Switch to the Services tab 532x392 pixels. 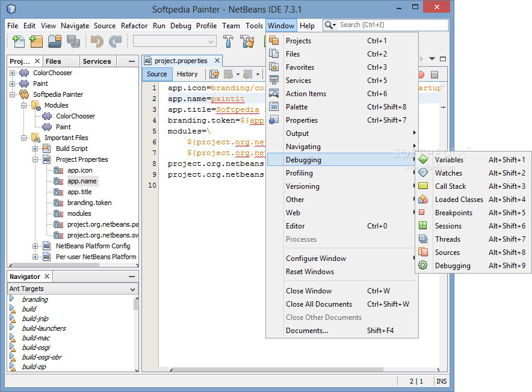pyautogui.click(x=97, y=61)
